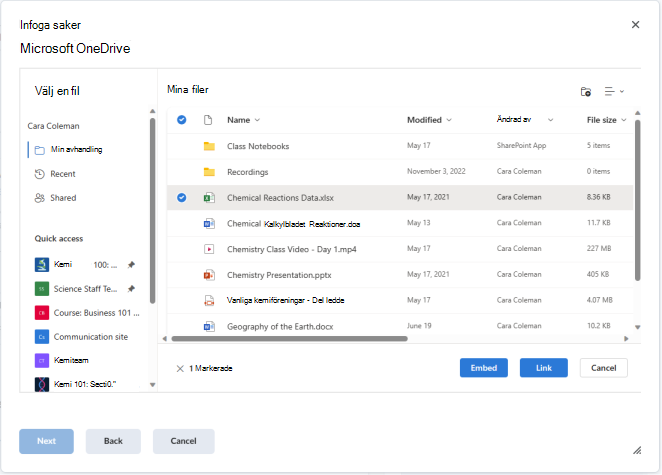The height and width of the screenshot is (475, 662).
Task: Open Kemiteam from Quick access
Action: pos(71,361)
